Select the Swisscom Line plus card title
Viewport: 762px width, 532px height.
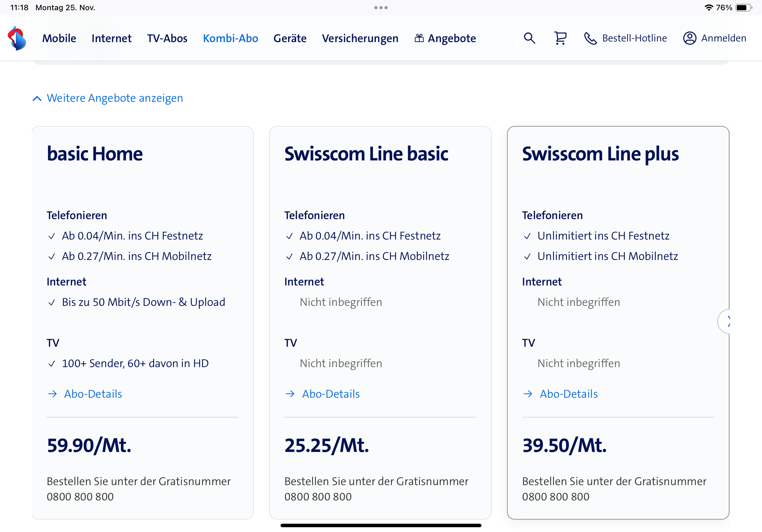pyautogui.click(x=600, y=154)
